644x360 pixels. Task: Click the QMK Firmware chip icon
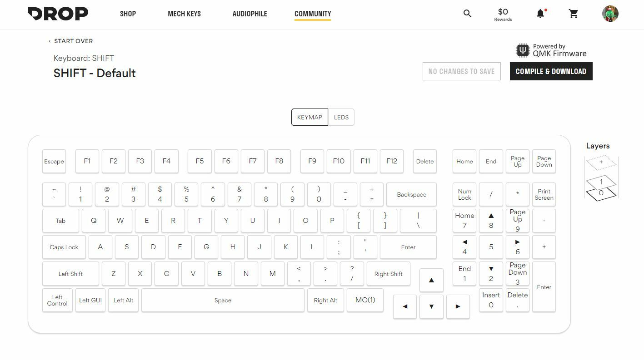pyautogui.click(x=523, y=50)
